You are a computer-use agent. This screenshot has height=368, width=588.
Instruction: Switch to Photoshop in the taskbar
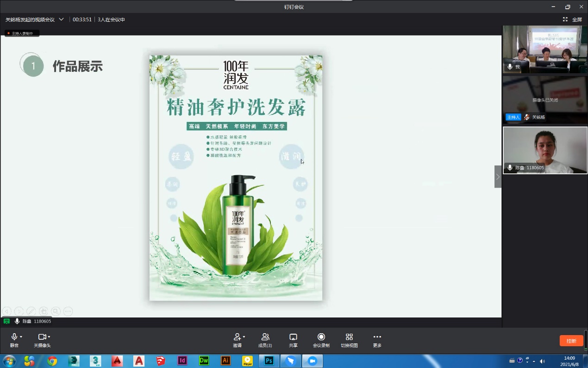point(269,361)
